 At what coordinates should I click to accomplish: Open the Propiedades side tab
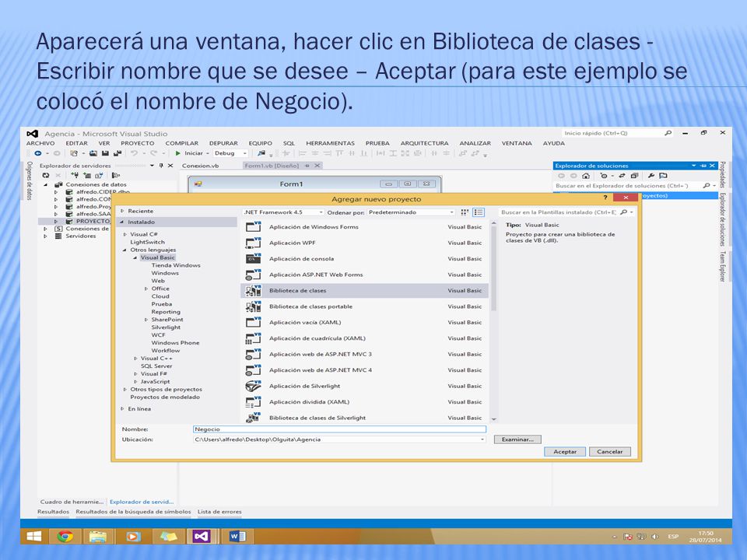tap(723, 174)
